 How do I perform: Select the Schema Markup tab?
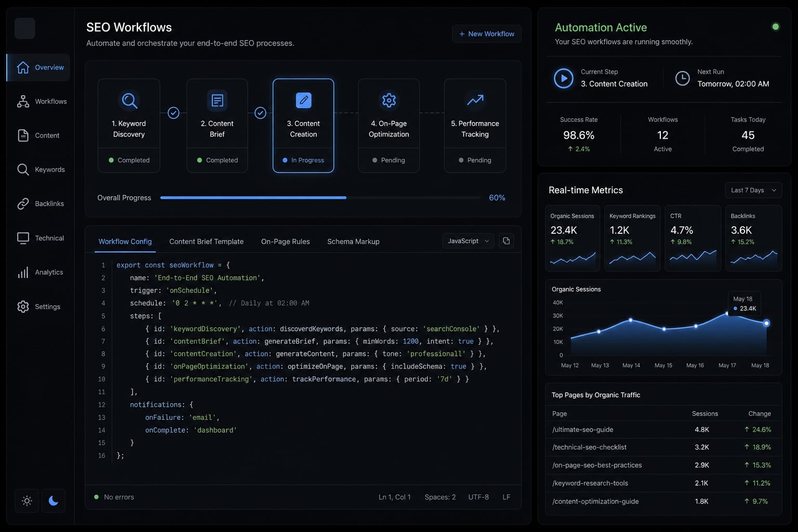[353, 242]
